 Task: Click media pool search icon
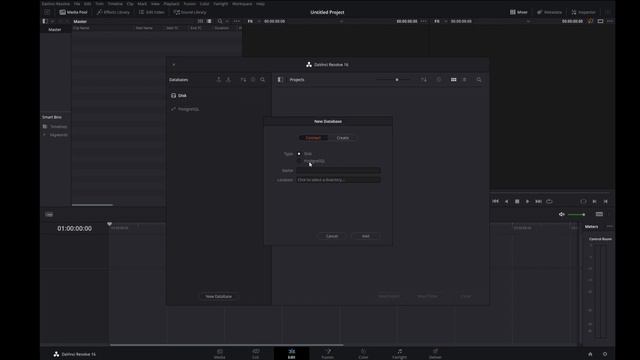[x=220, y=21]
